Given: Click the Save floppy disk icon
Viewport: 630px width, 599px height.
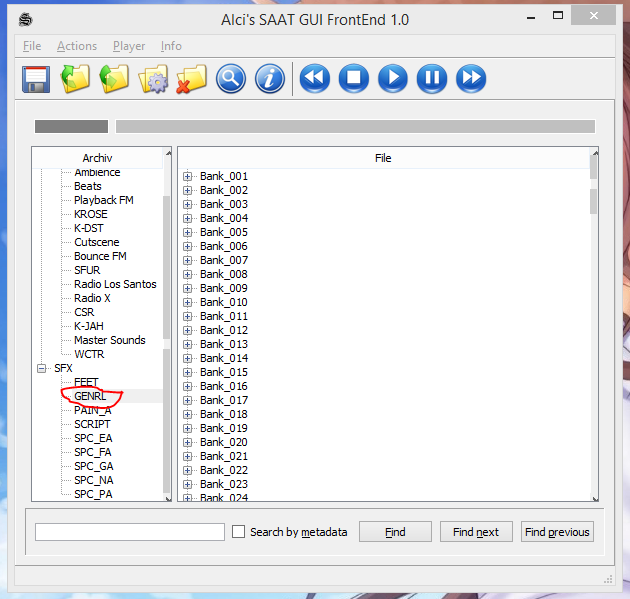Looking at the screenshot, I should (36, 79).
